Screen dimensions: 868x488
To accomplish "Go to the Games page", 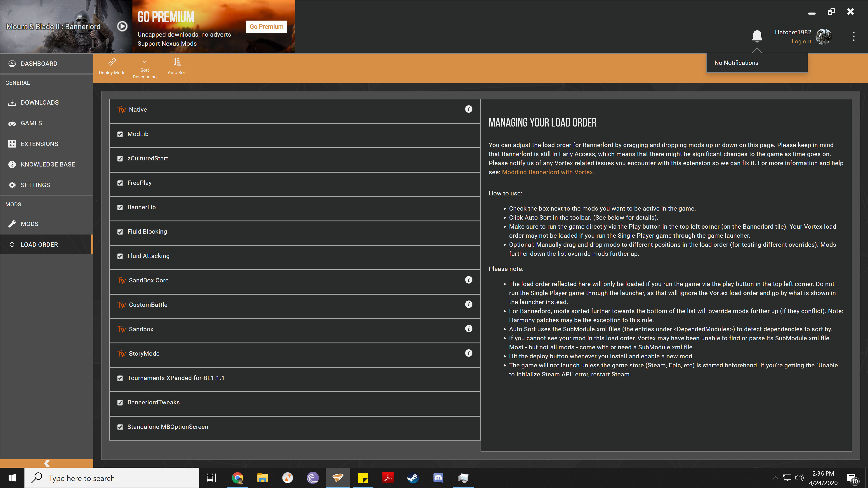I will (47, 123).
